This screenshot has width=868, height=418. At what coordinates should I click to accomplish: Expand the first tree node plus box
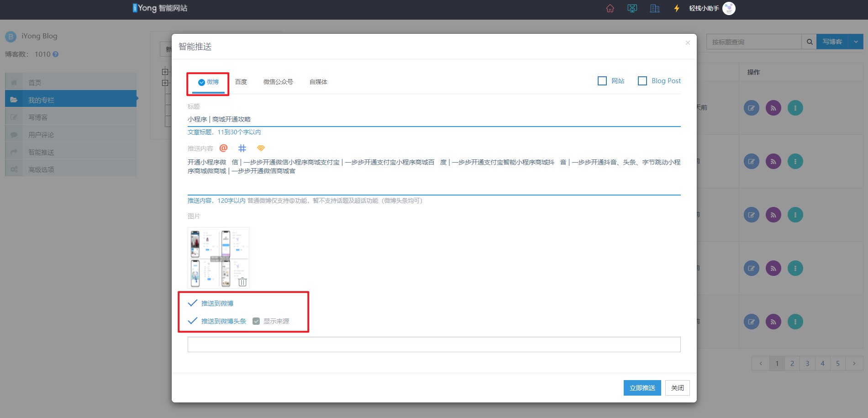(x=165, y=72)
